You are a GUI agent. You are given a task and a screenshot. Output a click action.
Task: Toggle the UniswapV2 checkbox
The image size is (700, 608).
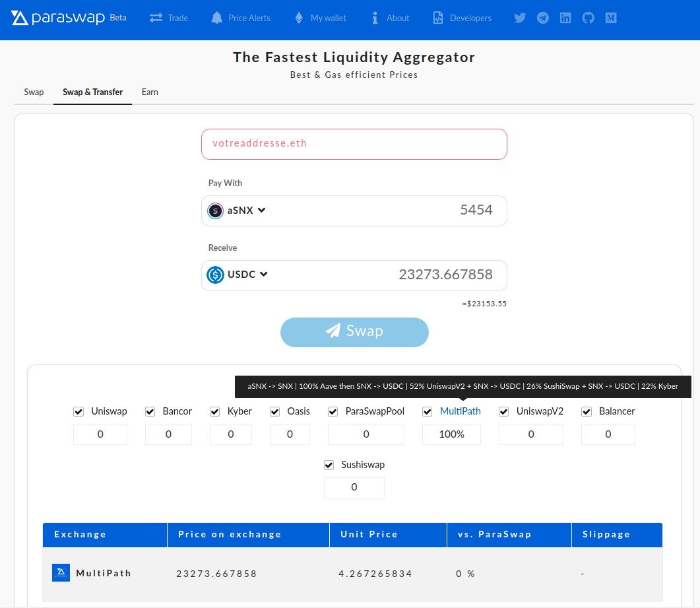click(504, 411)
